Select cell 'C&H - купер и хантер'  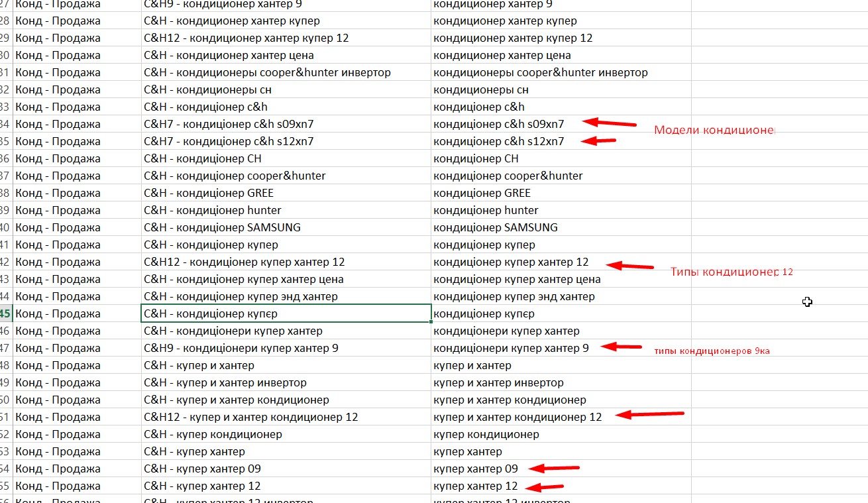[x=286, y=365]
